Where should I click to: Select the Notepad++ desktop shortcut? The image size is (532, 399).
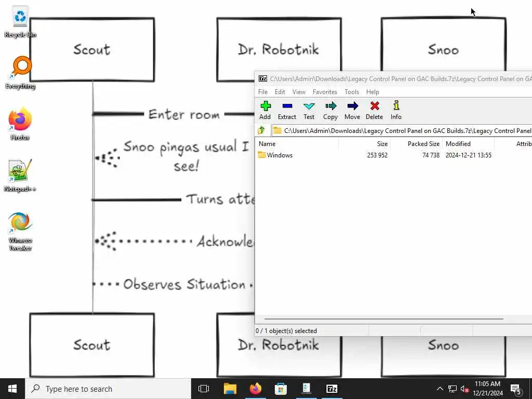pos(20,176)
